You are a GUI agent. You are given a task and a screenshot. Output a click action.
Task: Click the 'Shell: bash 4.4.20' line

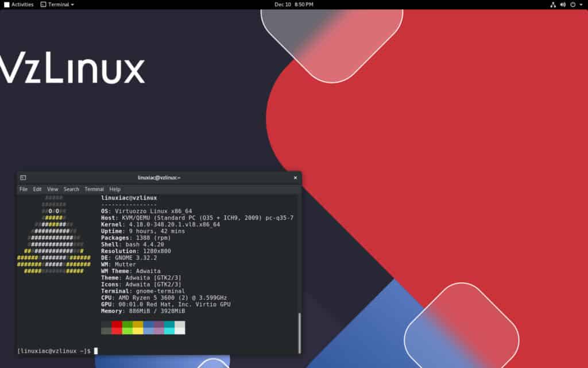click(x=133, y=244)
